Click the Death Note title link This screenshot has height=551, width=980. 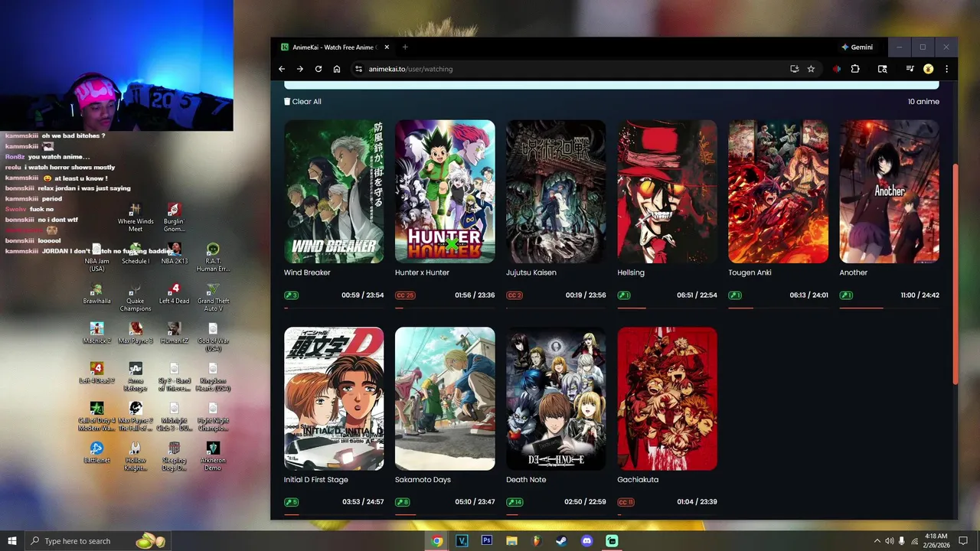526,480
